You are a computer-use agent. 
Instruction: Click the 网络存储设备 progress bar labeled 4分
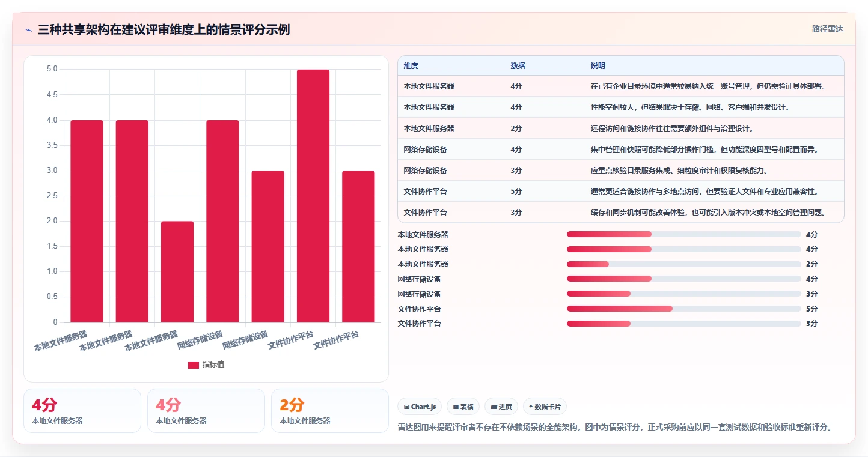point(684,279)
